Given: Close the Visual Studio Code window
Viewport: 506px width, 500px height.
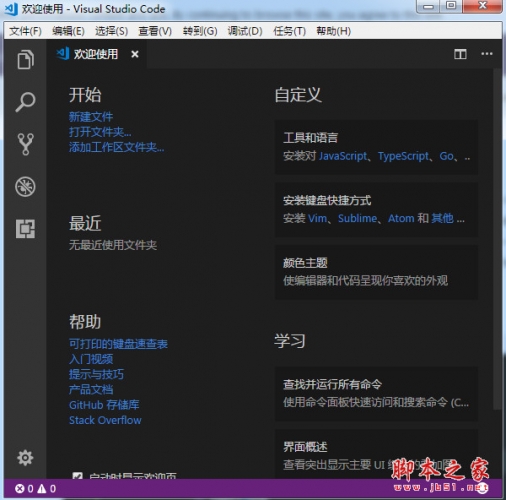Looking at the screenshot, I should coord(482,6).
